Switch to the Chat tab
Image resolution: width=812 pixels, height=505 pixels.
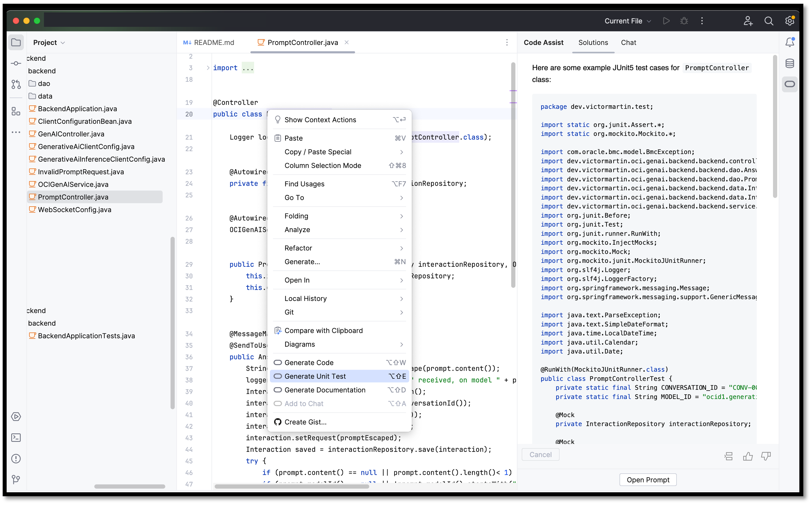(x=629, y=42)
